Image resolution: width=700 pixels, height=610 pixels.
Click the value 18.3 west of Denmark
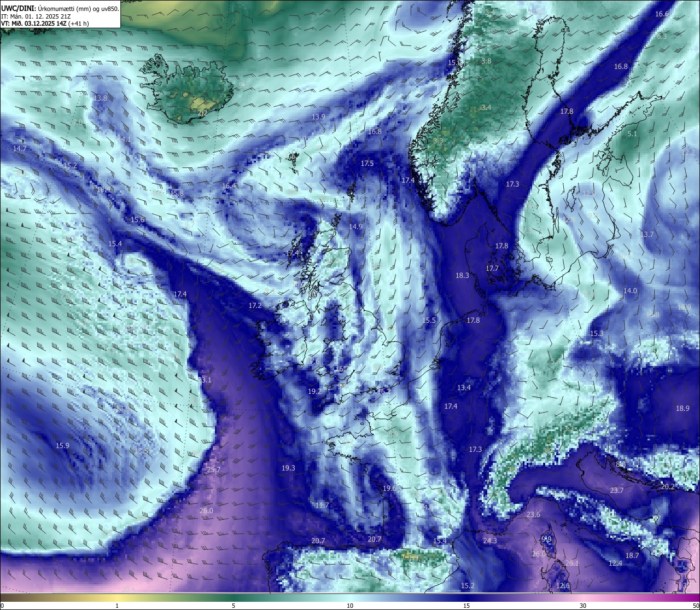[462, 275]
